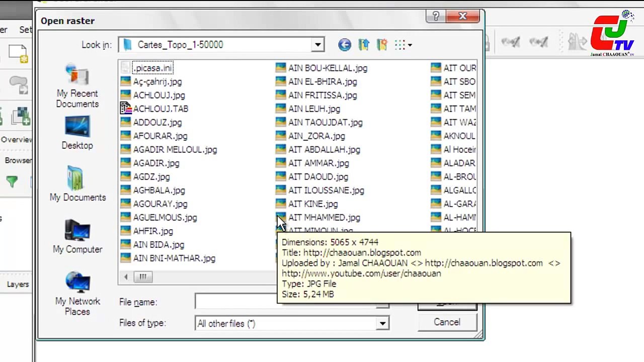Click the dialog help question mark

(436, 17)
